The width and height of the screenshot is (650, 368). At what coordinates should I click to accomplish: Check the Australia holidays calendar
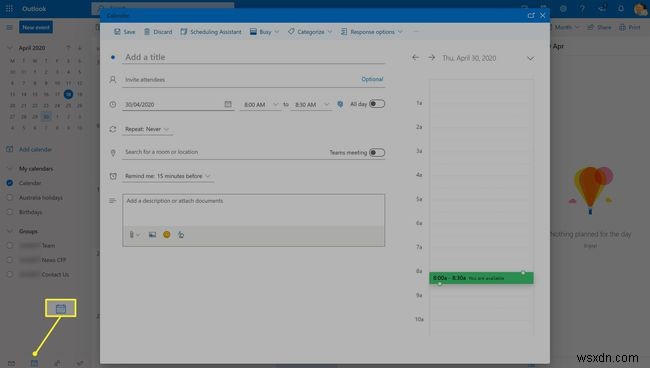(x=10, y=198)
